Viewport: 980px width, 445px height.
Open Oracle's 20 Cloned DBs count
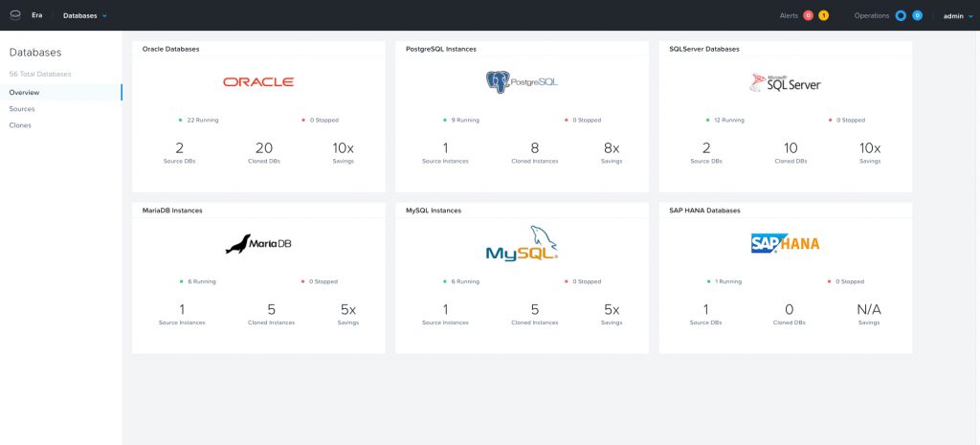264,149
